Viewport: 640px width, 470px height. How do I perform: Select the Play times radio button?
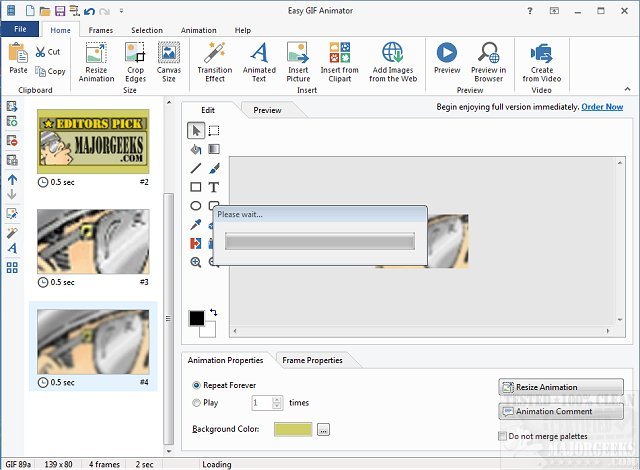pyautogui.click(x=196, y=403)
